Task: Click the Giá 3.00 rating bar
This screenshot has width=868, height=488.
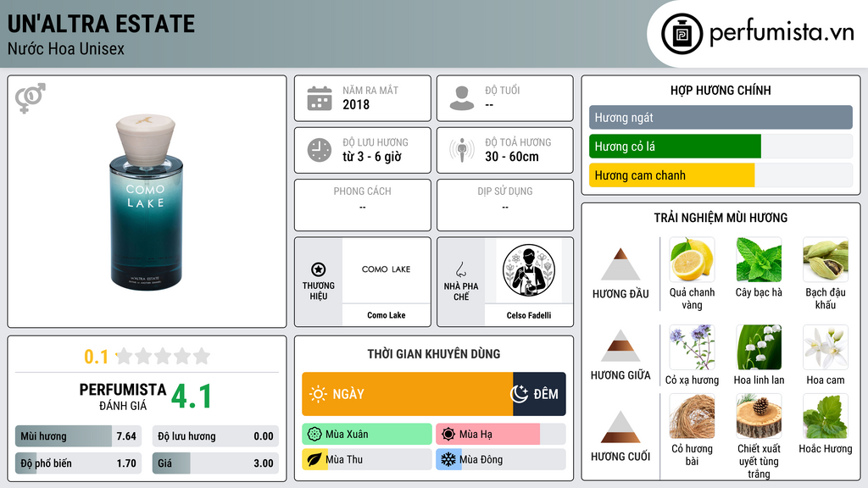Action: 215,463
